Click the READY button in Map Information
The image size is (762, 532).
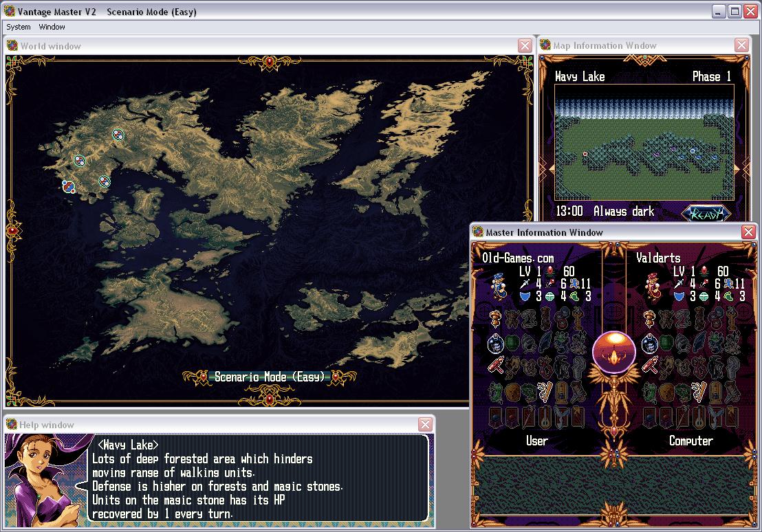[x=706, y=213]
